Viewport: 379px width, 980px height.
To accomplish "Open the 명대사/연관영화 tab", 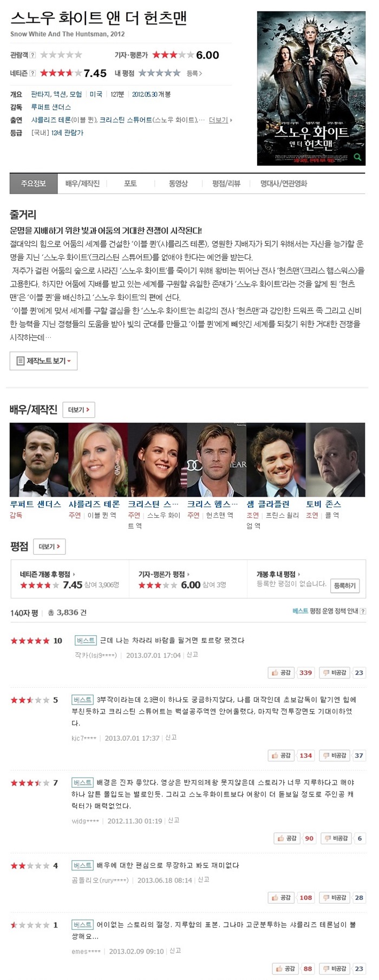I will point(284,184).
